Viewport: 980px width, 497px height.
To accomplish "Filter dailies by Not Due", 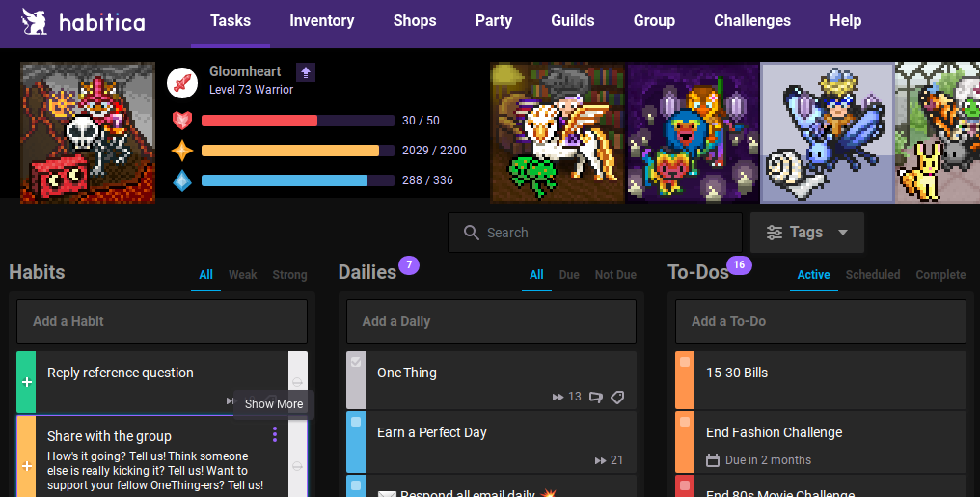I will click(x=615, y=275).
